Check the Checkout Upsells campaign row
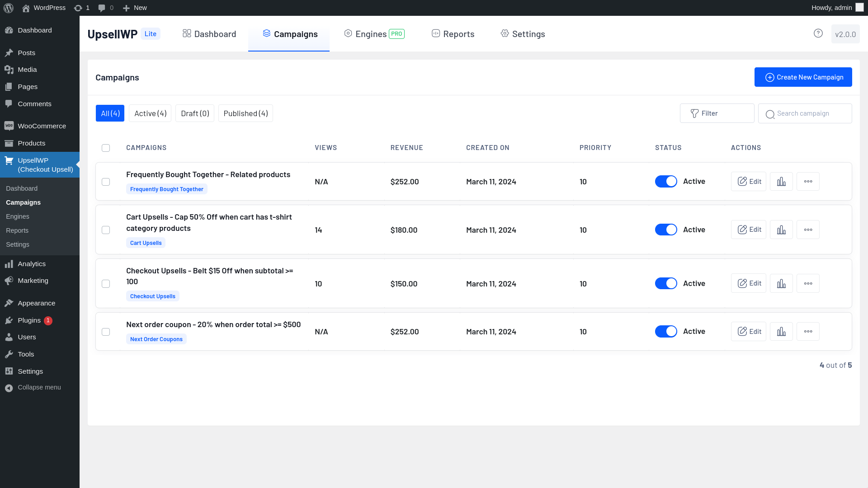Image resolution: width=868 pixels, height=488 pixels. [106, 284]
